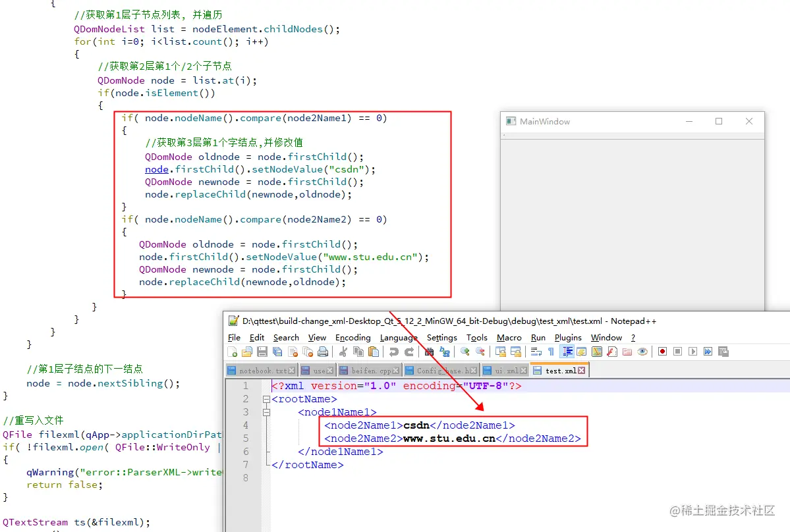This screenshot has width=790, height=532.
Task: Open the Macro menu in Notepad++
Action: 509,338
